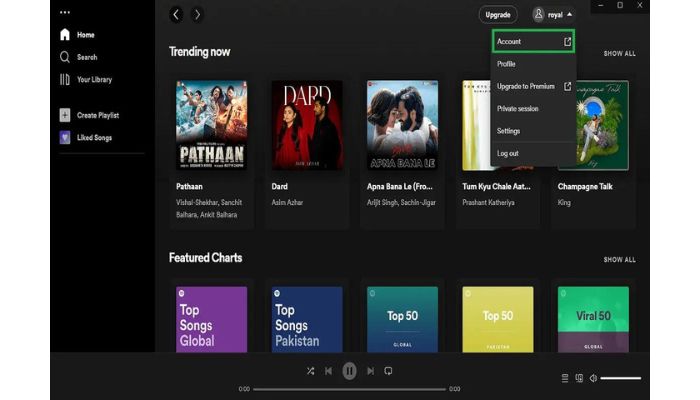Image resolution: width=700 pixels, height=400 pixels.
Task: Open Search from the sidebar
Action: click(x=78, y=57)
